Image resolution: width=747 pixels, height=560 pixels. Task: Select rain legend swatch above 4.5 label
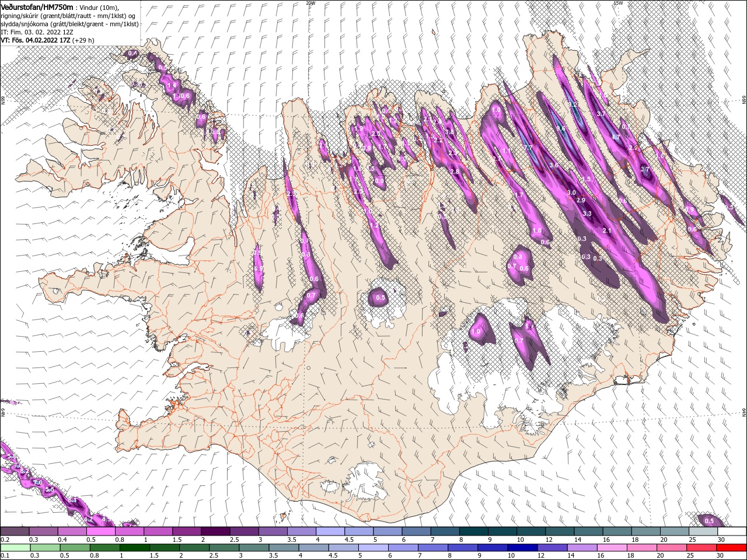(x=344, y=548)
